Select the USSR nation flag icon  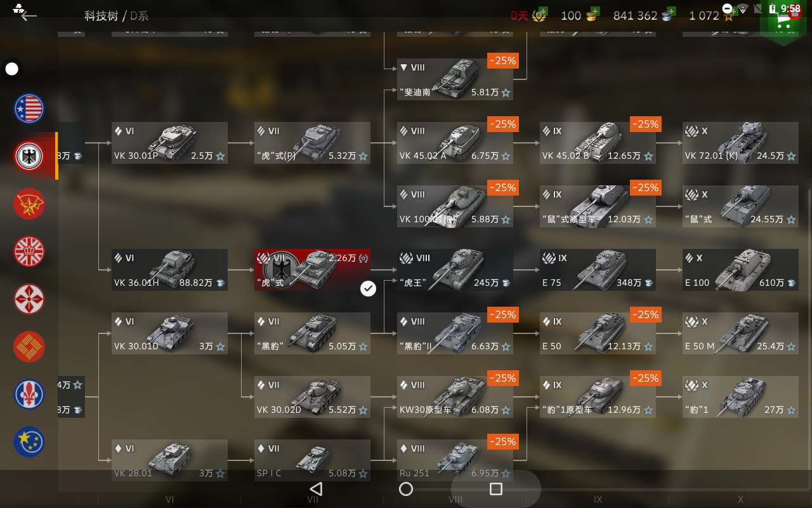(x=29, y=204)
